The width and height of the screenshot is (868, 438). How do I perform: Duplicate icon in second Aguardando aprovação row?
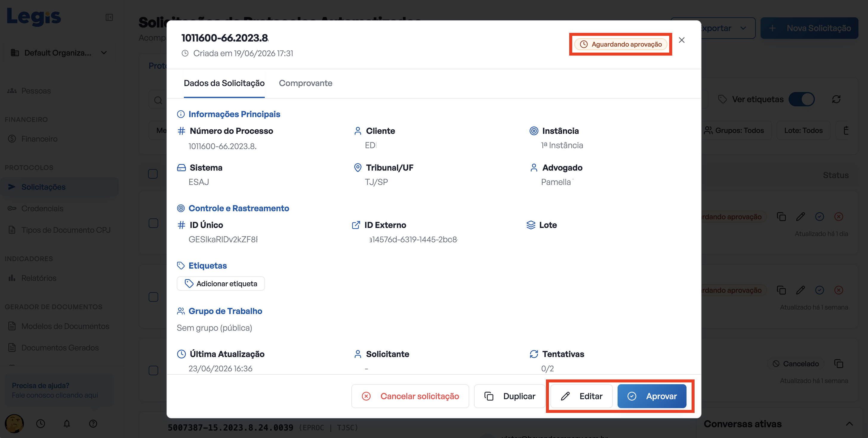pos(781,290)
